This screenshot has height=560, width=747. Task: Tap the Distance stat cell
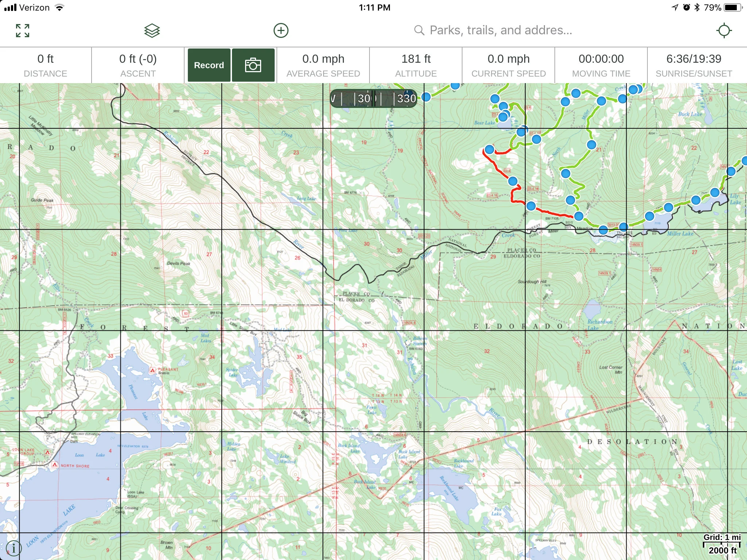click(46, 65)
